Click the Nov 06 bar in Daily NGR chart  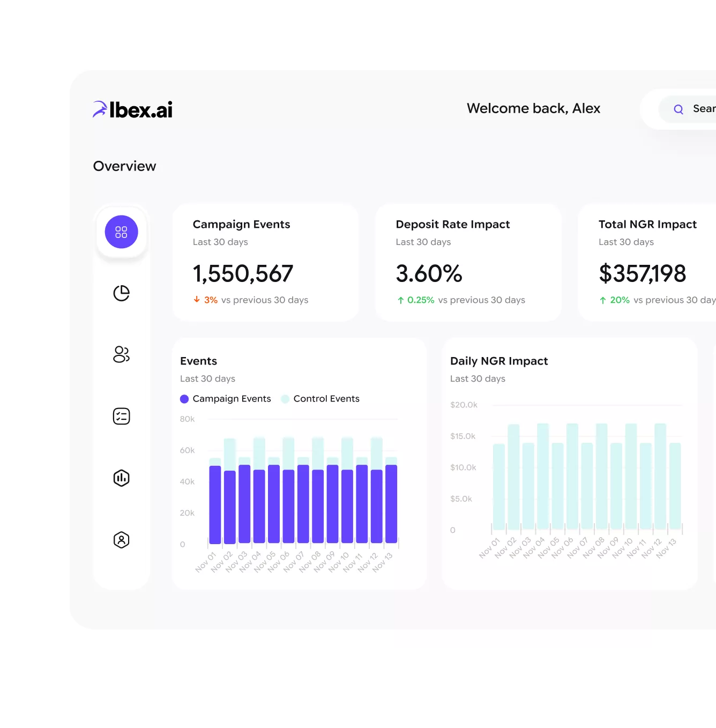[572, 477]
